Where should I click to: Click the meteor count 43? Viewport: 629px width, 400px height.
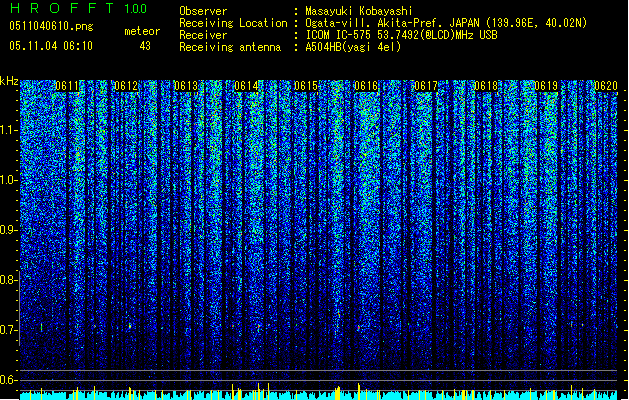coord(145,46)
